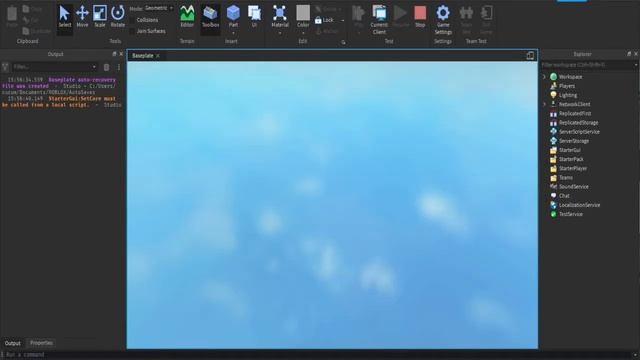Switch to the Properties bottom tab

[x=41, y=343]
